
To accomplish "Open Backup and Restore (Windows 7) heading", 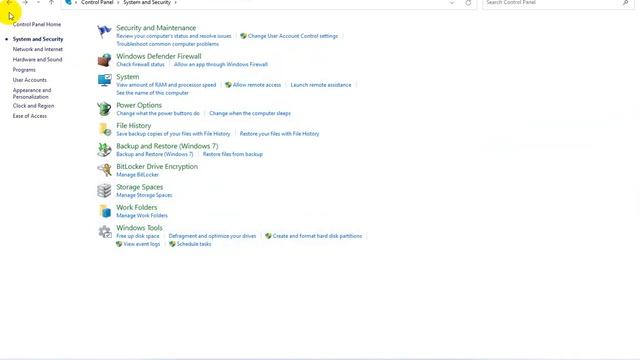I will 167,146.
